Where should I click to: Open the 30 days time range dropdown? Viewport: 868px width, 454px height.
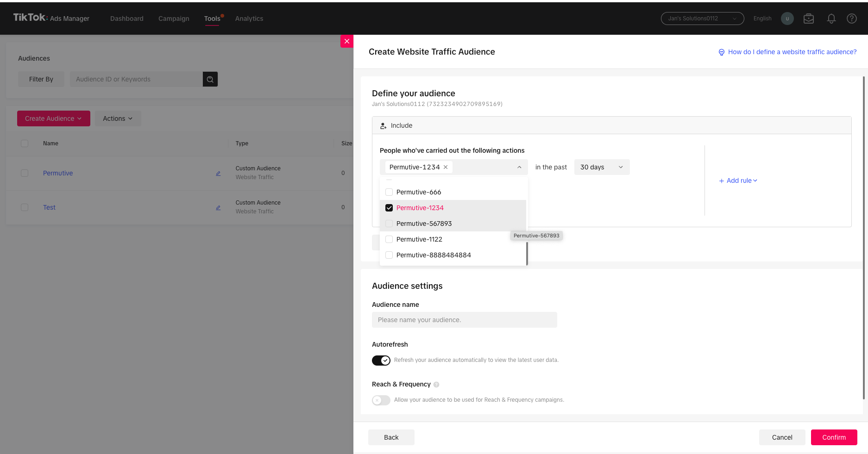coord(602,167)
